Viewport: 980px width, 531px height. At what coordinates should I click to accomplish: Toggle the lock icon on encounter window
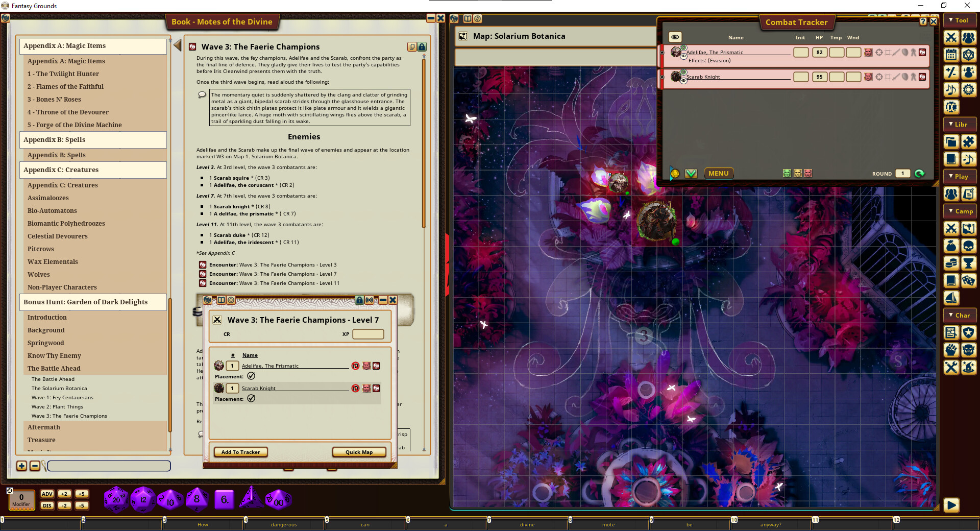[x=359, y=300]
